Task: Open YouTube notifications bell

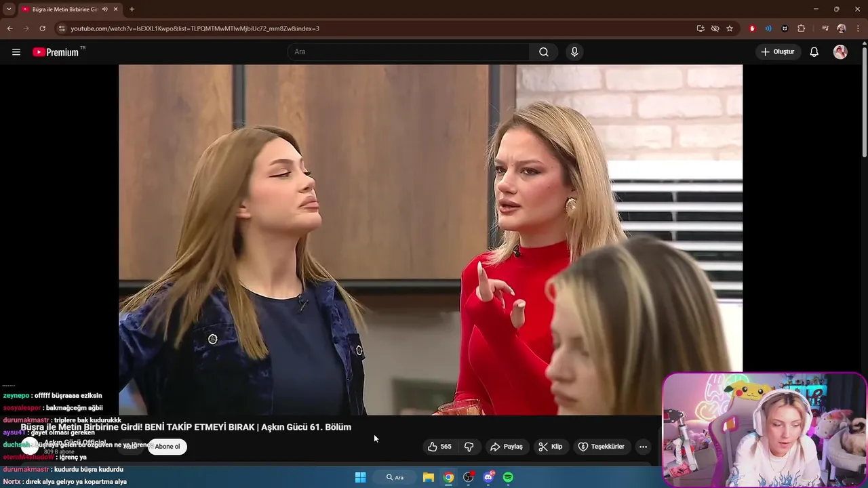Action: click(814, 52)
